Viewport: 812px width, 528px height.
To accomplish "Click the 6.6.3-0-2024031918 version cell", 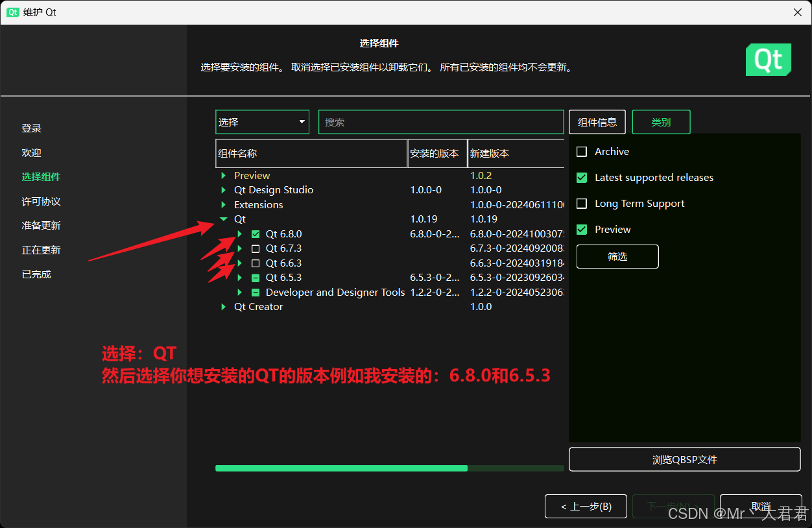I will (517, 263).
